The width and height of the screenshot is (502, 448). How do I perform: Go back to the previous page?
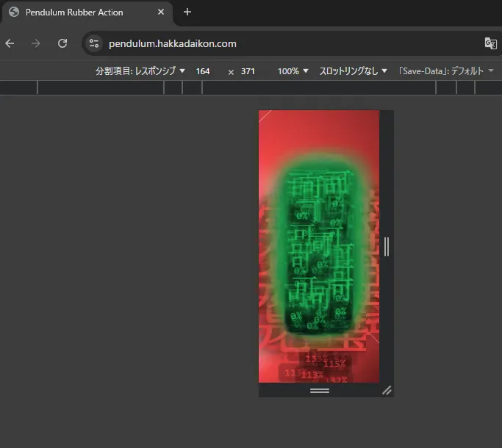pyautogui.click(x=10, y=43)
